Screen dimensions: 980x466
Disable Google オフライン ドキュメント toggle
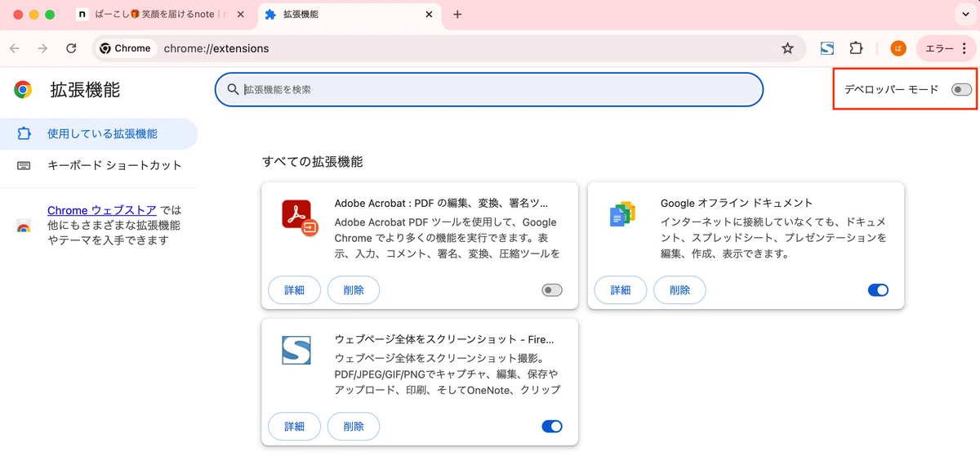[x=878, y=289]
